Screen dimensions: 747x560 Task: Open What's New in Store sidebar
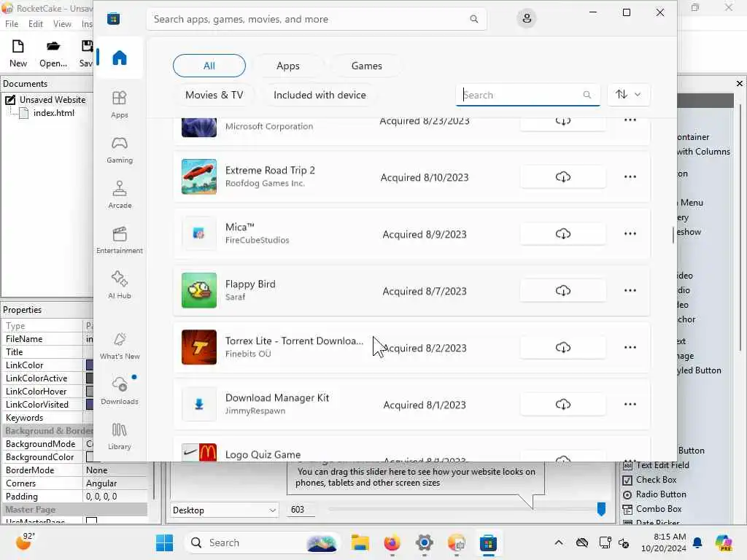(x=119, y=346)
